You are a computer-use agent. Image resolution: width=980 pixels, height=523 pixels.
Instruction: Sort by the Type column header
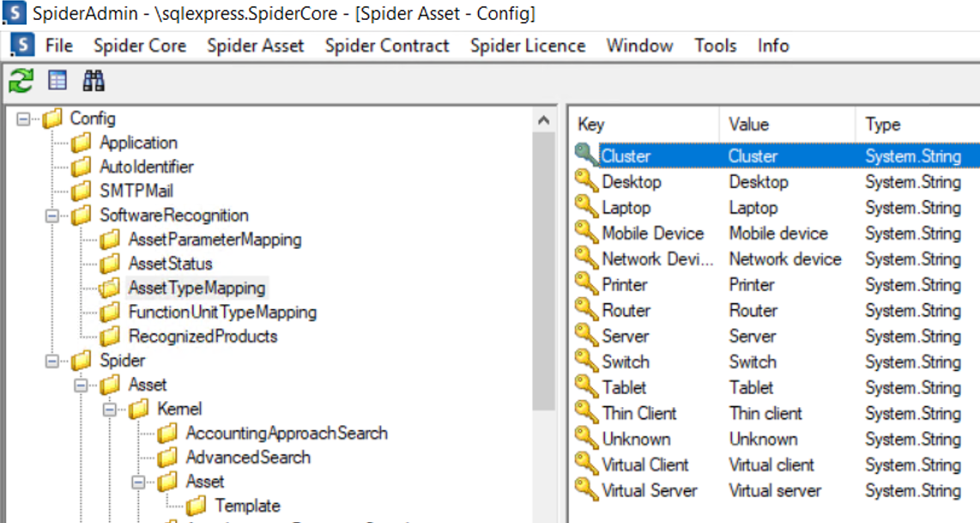917,124
